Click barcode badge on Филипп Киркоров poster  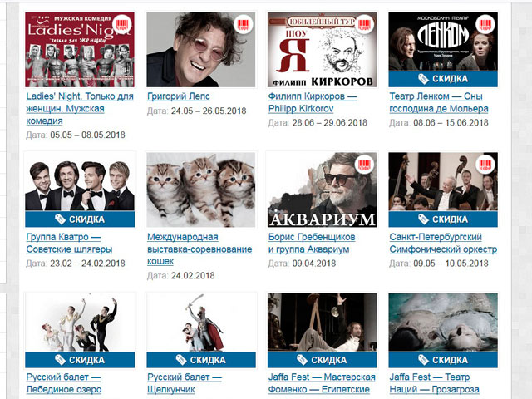click(x=364, y=24)
